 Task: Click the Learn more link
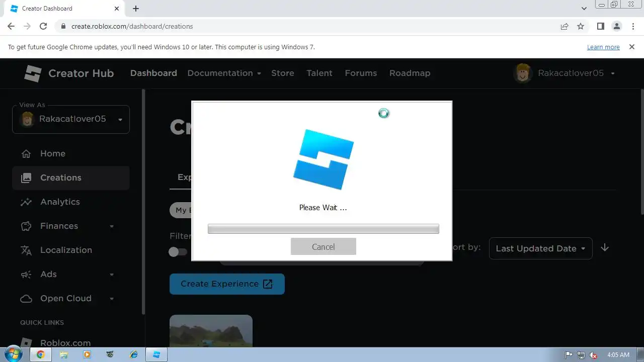pos(603,47)
